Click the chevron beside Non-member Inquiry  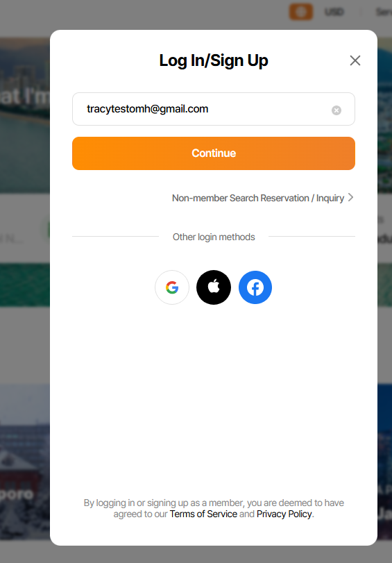[351, 197]
